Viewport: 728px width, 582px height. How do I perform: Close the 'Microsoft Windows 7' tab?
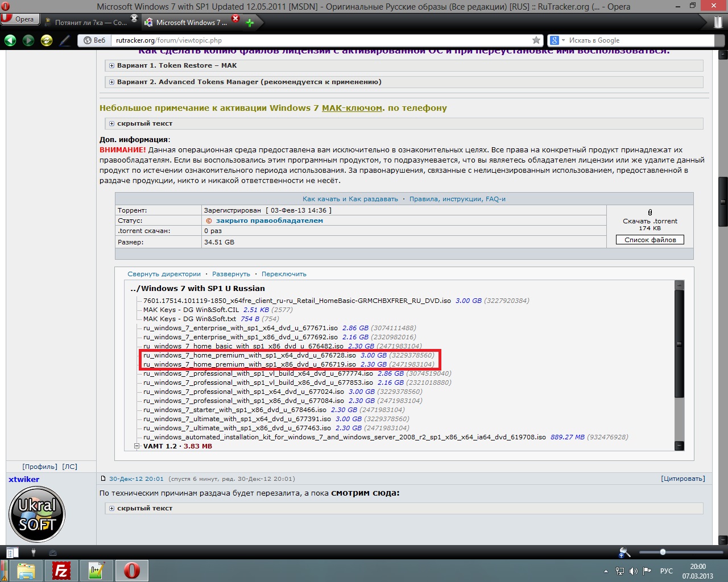[x=235, y=18]
